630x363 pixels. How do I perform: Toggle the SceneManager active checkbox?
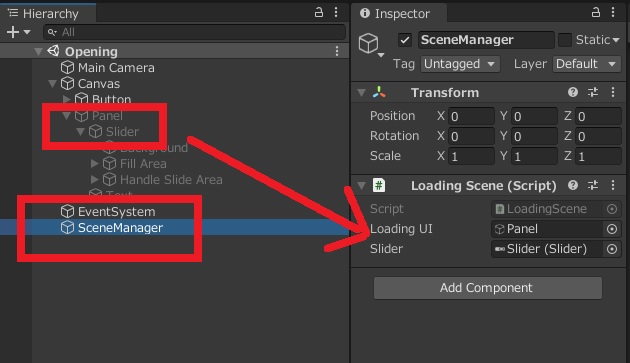(x=405, y=40)
